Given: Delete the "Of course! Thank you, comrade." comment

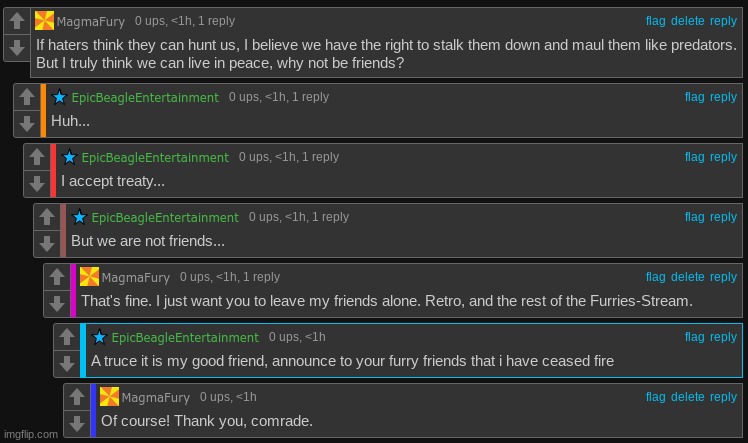Looking at the screenshot, I should click(x=687, y=397).
